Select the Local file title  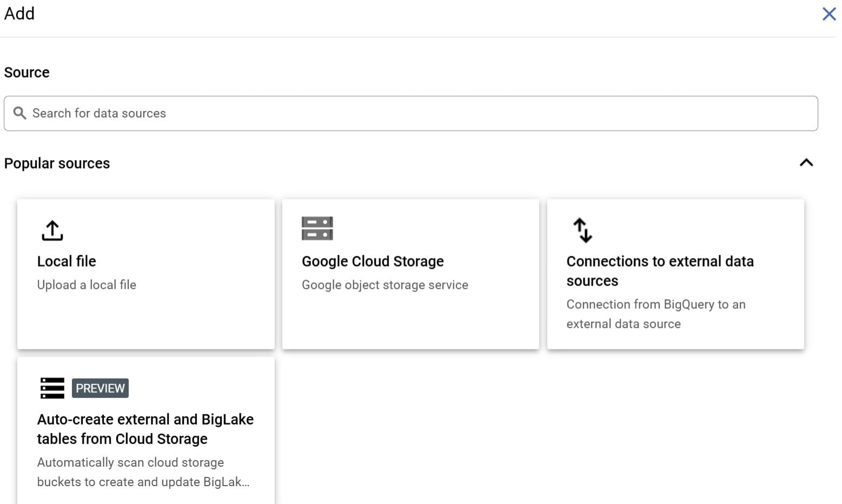(x=67, y=261)
